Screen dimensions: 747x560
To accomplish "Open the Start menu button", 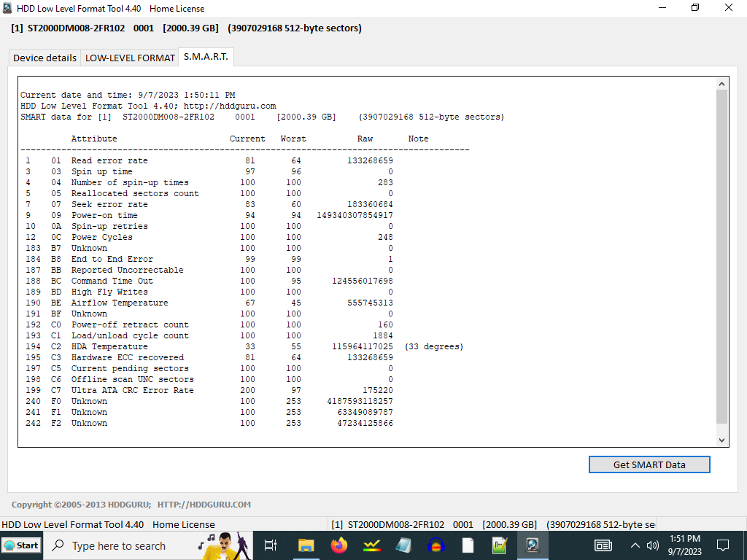I will (21, 545).
